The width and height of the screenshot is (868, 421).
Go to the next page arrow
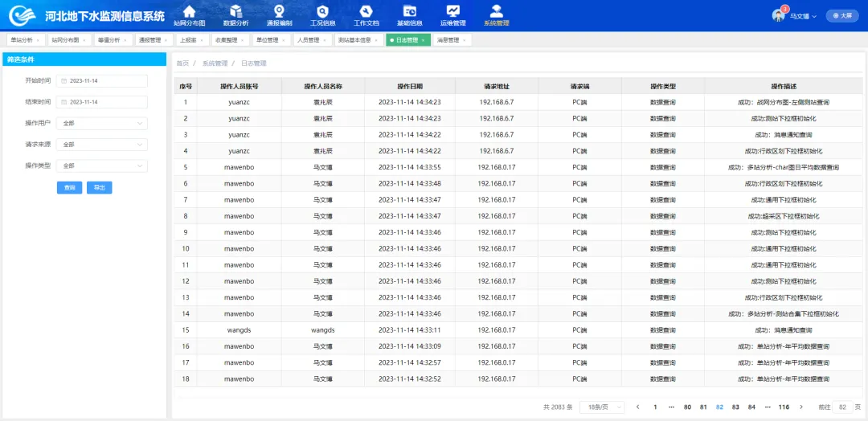coord(805,407)
